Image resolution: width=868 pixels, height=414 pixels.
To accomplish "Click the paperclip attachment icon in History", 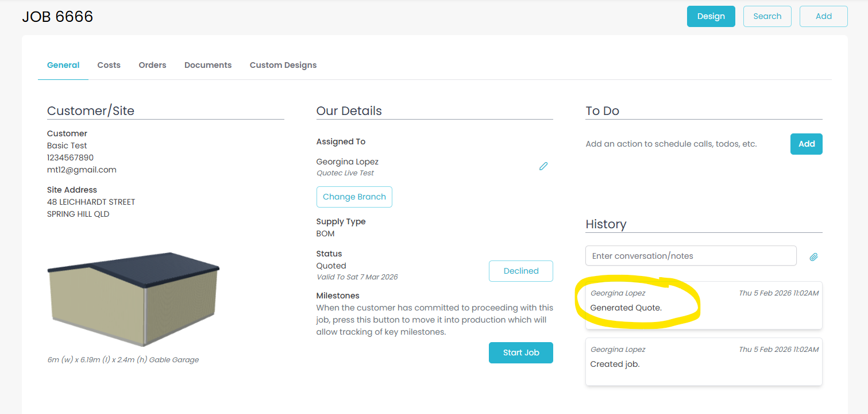I will point(813,256).
